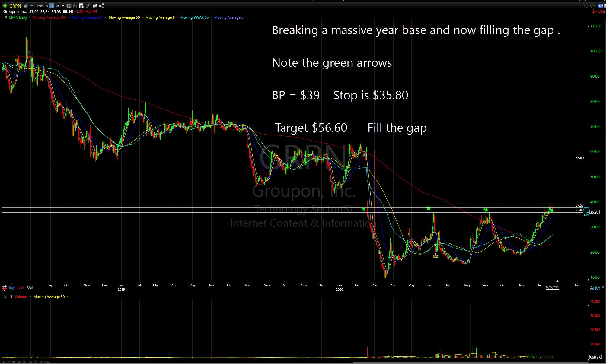Viewport: 606px width, 364px height.
Task: Open Moving VWAP 50 dropdown
Action: click(x=211, y=17)
